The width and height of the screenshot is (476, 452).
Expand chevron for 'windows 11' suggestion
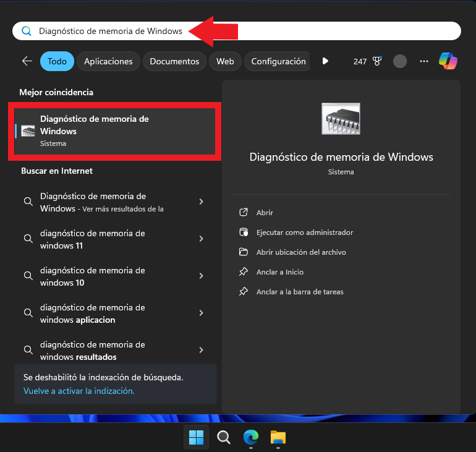[x=201, y=239]
